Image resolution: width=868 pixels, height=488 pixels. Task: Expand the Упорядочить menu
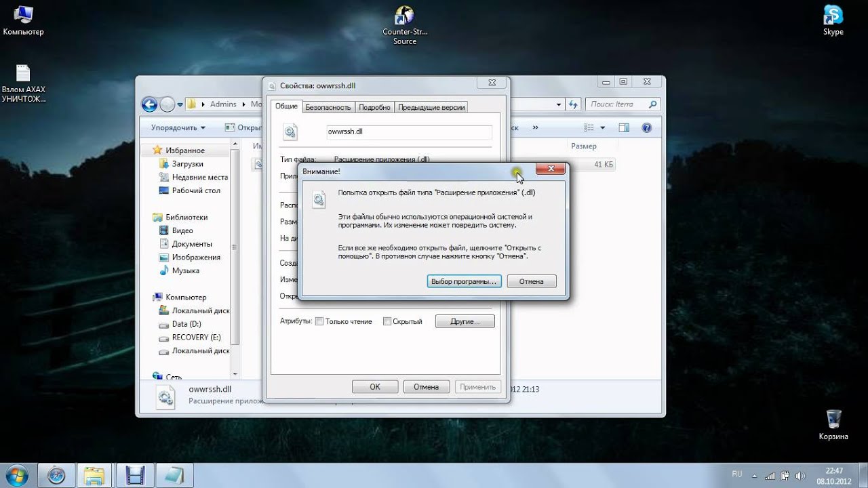click(x=178, y=127)
